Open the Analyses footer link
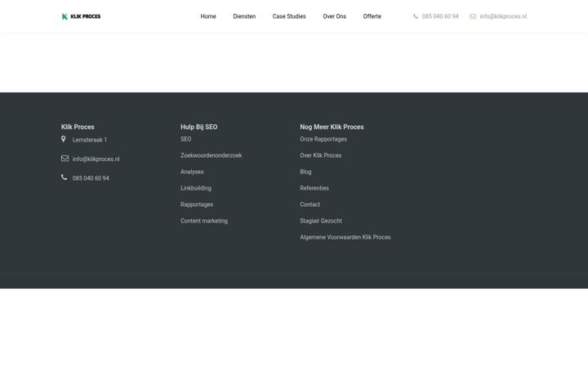This screenshot has width=588, height=368. coord(192,172)
